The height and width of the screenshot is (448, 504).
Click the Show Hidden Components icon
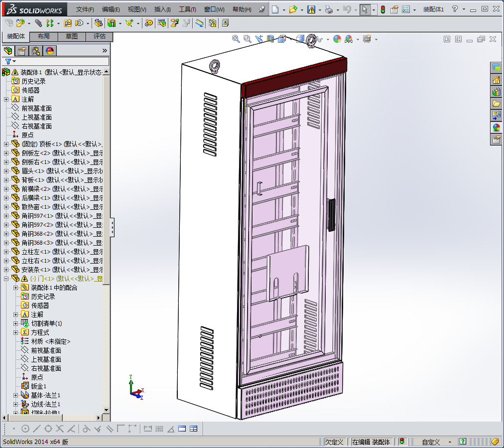pyautogui.click(x=98, y=23)
